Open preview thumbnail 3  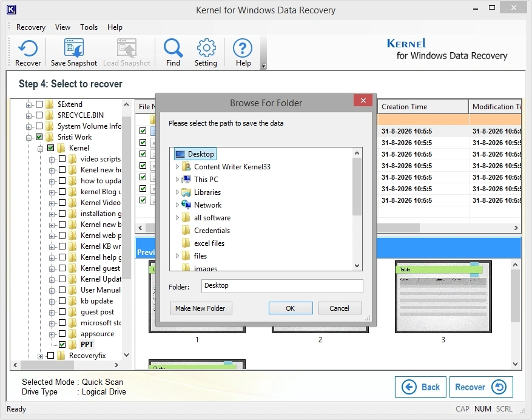tap(443, 297)
